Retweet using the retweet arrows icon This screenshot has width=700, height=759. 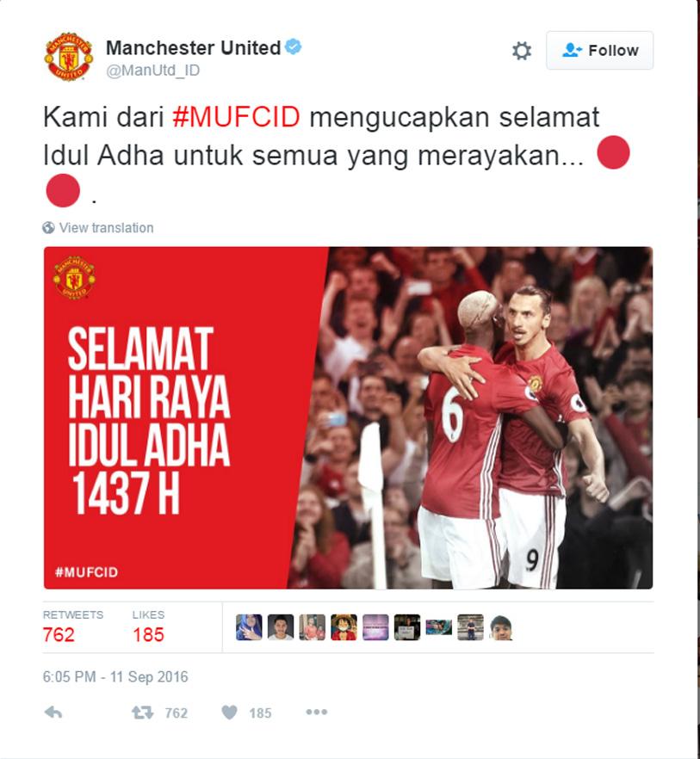(142, 713)
